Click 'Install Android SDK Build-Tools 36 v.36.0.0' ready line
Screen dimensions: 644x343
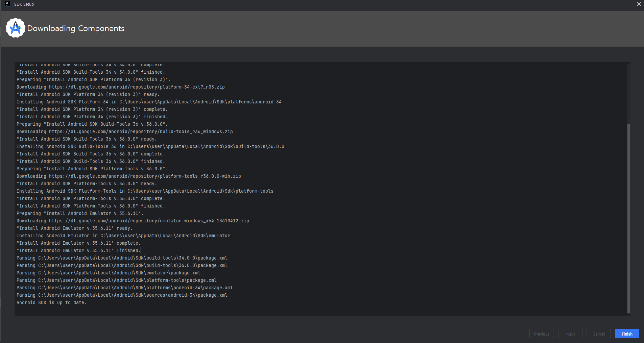point(87,139)
